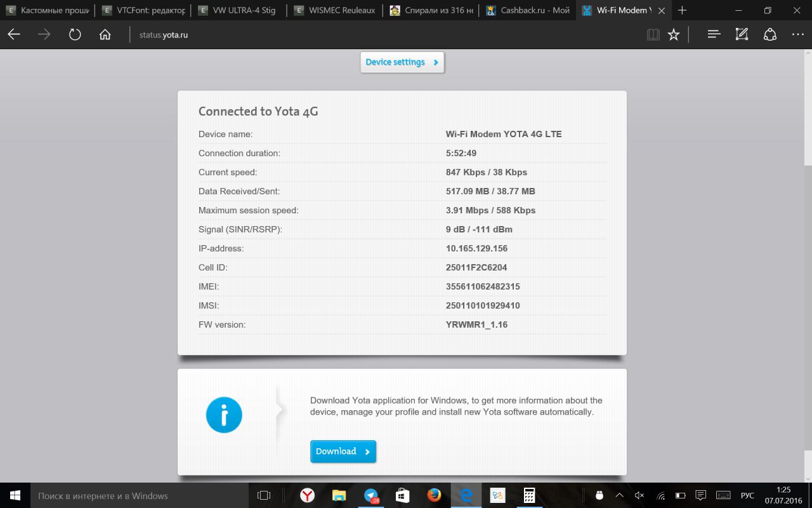Viewport: 812px width, 508px height.
Task: Switch to the VTCFont редактор tab
Action: (x=143, y=10)
